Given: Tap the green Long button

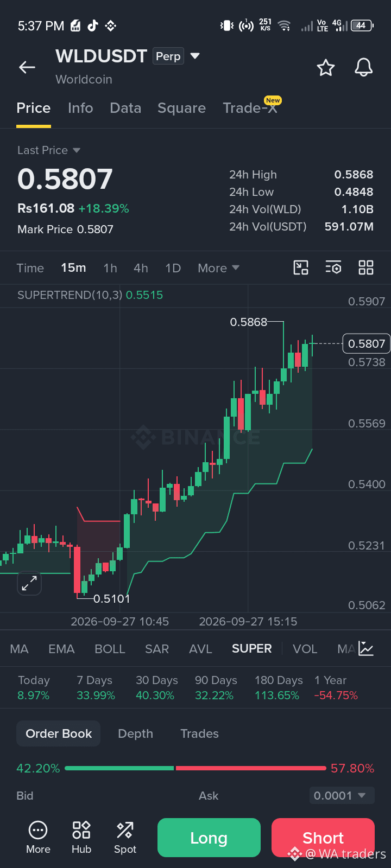Looking at the screenshot, I should pos(209,838).
